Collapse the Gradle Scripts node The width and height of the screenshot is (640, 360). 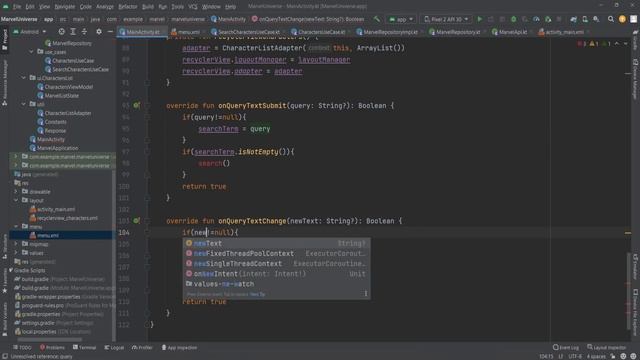pyautogui.click(x=11, y=270)
